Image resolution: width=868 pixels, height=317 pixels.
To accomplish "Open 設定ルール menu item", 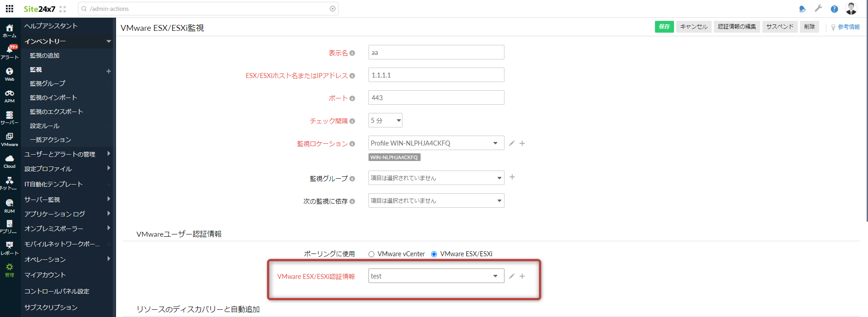I will tap(44, 126).
